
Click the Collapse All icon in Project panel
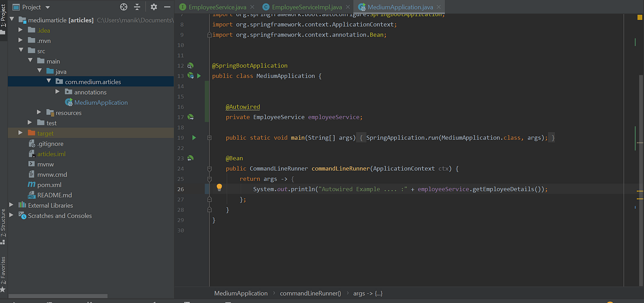[137, 7]
